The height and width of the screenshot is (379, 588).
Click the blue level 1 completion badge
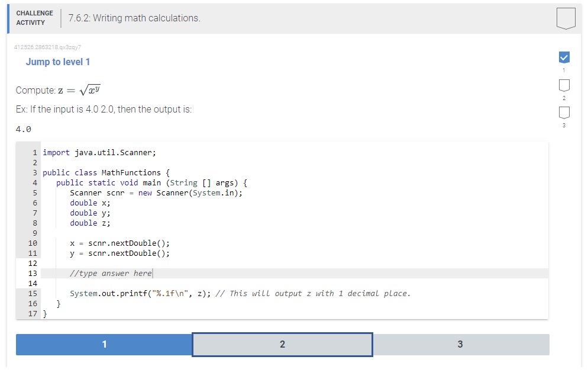pos(104,344)
